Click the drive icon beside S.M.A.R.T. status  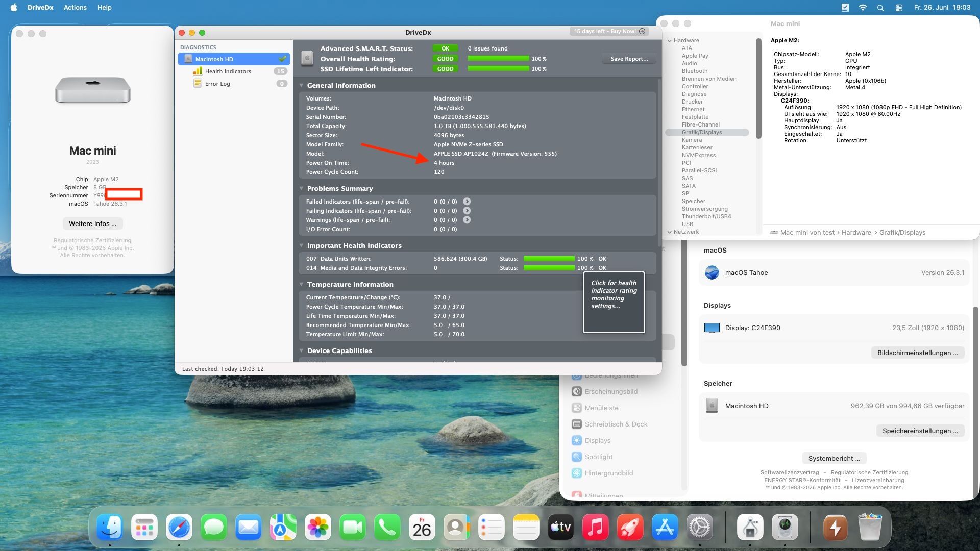pyautogui.click(x=307, y=58)
